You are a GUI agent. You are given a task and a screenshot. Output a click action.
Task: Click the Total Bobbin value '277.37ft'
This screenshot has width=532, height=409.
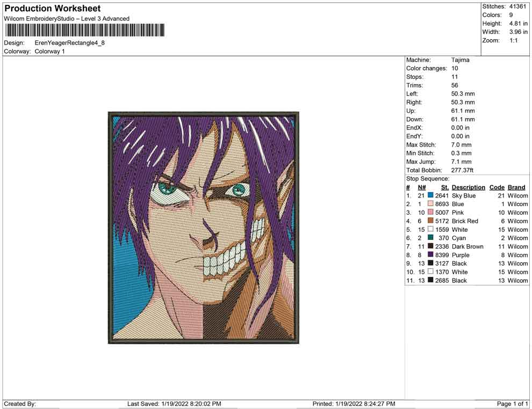pyautogui.click(x=462, y=170)
